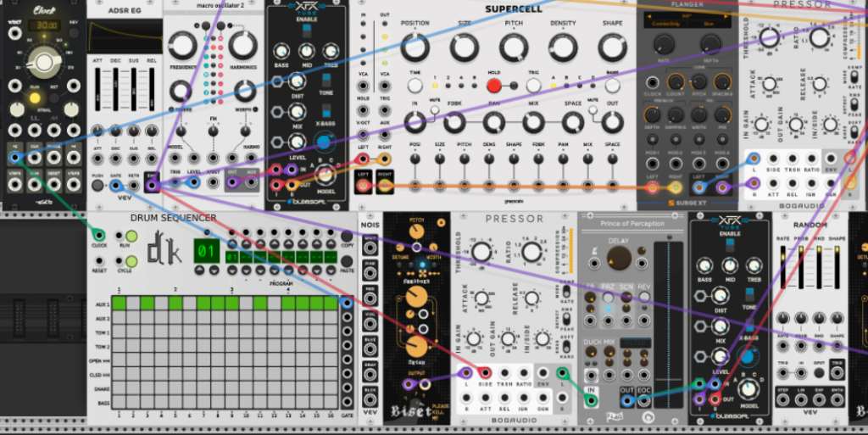Click the BANK button on Supercell
This screenshot has width=868, height=435.
coord(612,86)
